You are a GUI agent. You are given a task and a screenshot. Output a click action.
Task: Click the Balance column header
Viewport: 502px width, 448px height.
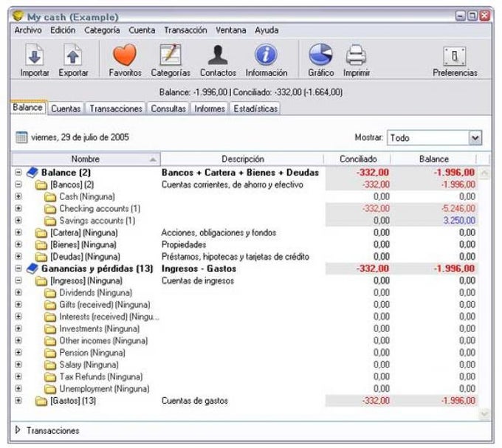tap(434, 159)
